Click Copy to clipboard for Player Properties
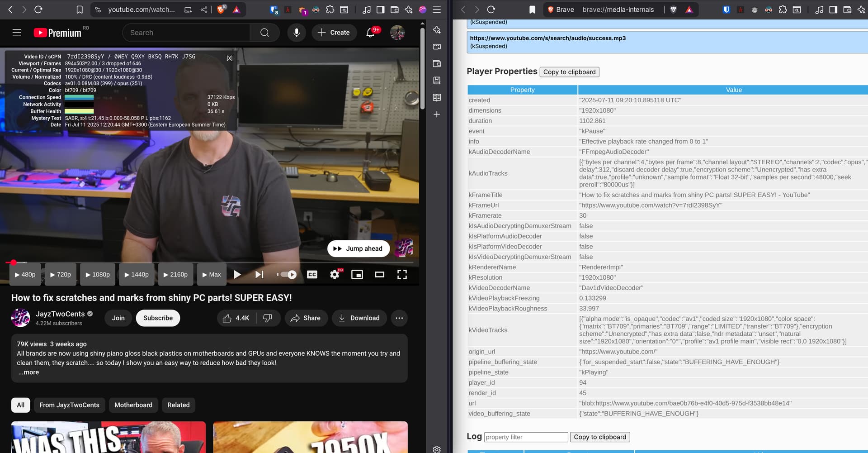This screenshot has height=453, width=868. (569, 72)
